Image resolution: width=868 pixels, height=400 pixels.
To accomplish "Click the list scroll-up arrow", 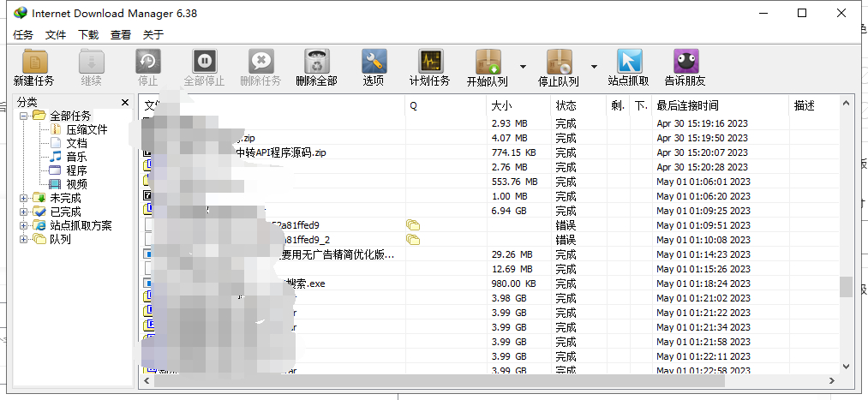I will [x=846, y=103].
